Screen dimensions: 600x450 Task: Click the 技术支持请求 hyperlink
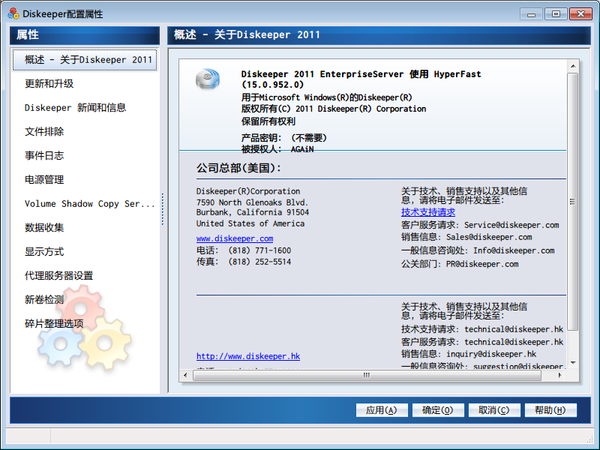(x=428, y=212)
